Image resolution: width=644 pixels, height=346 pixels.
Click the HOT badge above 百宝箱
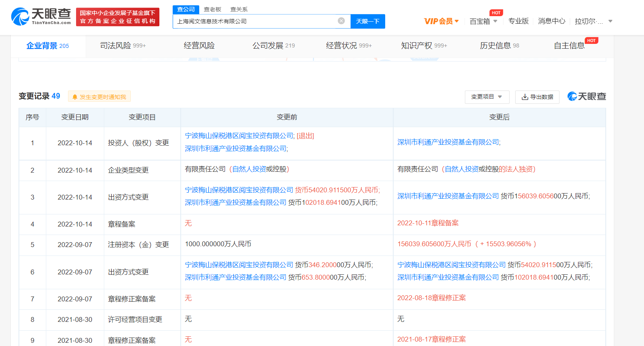pos(496,13)
